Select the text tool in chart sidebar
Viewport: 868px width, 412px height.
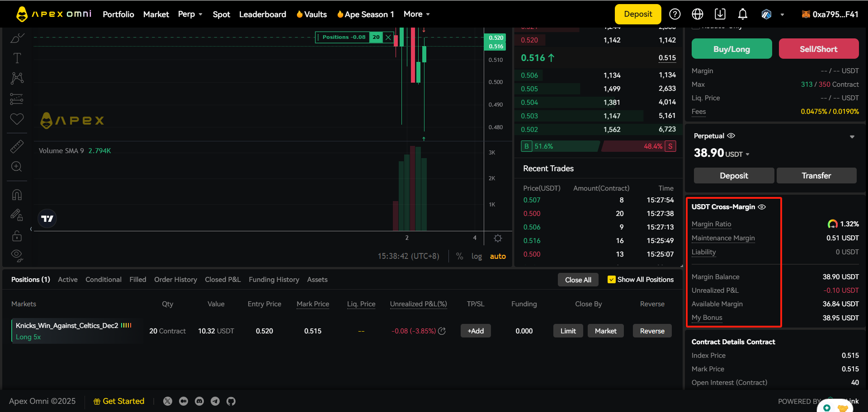coord(17,58)
